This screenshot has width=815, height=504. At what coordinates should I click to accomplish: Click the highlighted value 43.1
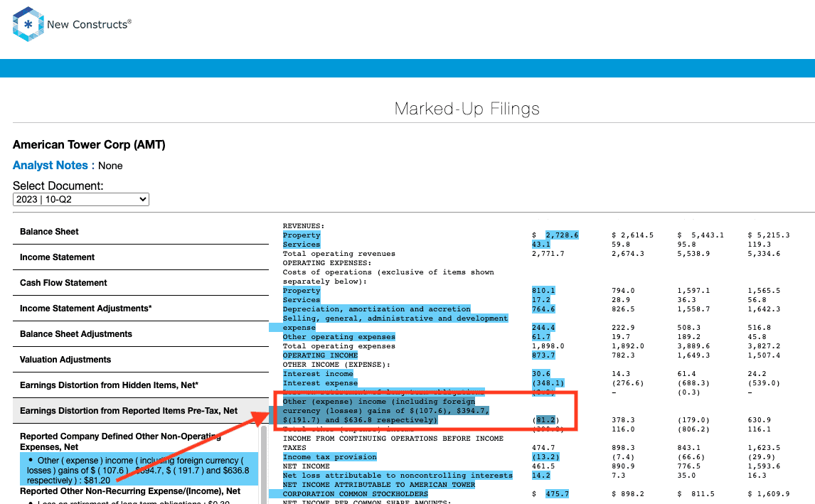[x=540, y=245]
